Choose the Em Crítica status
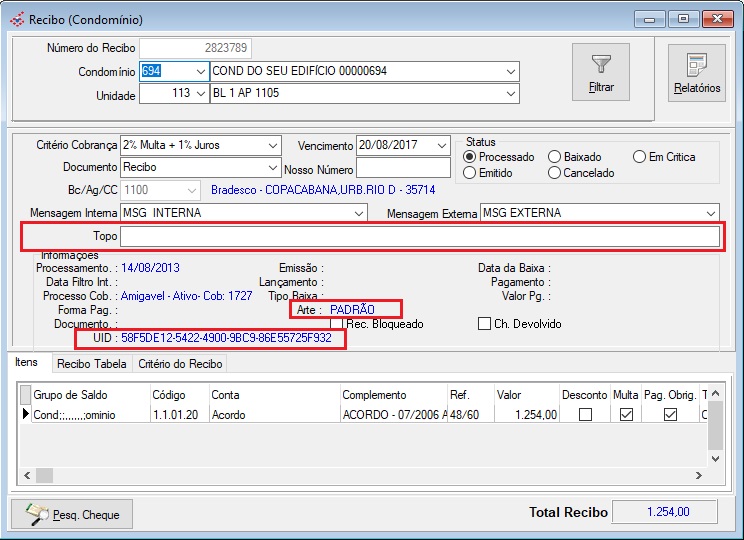Screen dimensions: 744x540 [x=640, y=157]
